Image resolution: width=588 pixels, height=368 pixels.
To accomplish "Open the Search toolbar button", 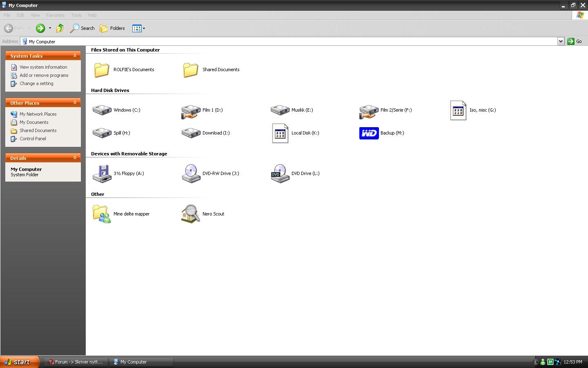I will pyautogui.click(x=82, y=28).
